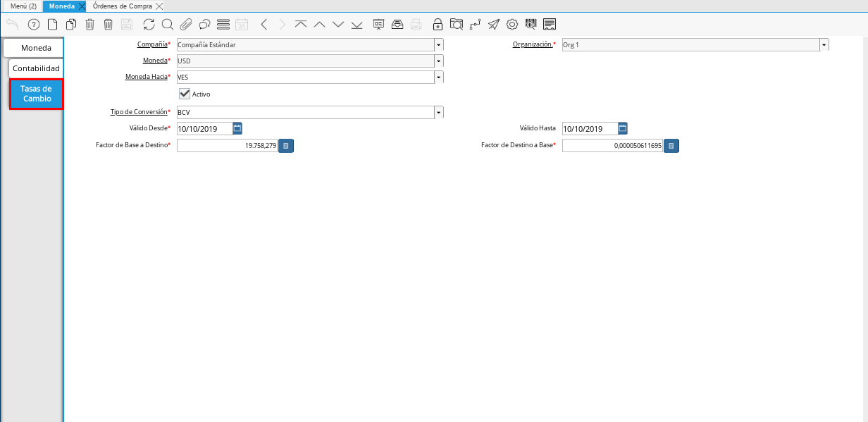
Task: Open record search with the magnifier icon
Action: (168, 24)
